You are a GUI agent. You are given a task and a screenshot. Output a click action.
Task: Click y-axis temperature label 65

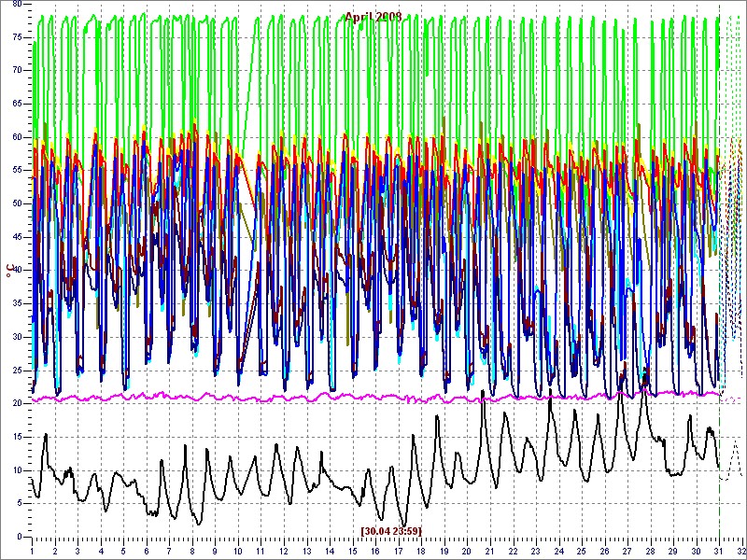click(x=17, y=104)
